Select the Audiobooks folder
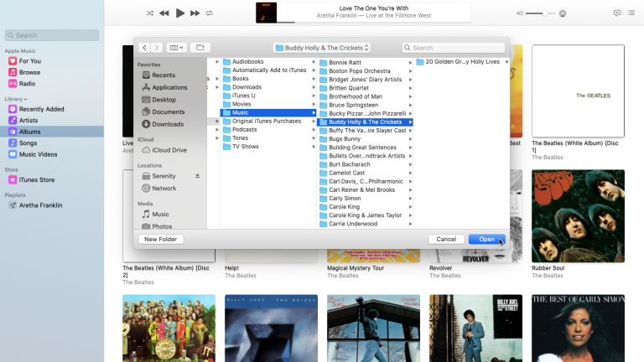The height and width of the screenshot is (362, 644). coord(247,61)
